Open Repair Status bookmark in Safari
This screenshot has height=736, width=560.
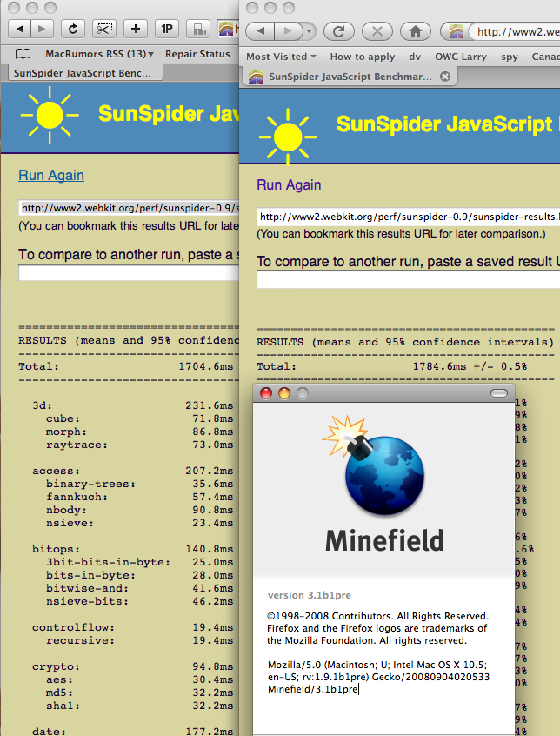[197, 54]
